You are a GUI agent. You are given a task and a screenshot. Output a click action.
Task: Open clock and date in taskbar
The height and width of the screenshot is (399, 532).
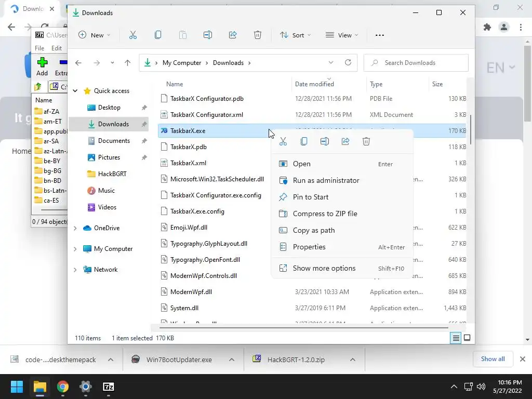point(507,387)
